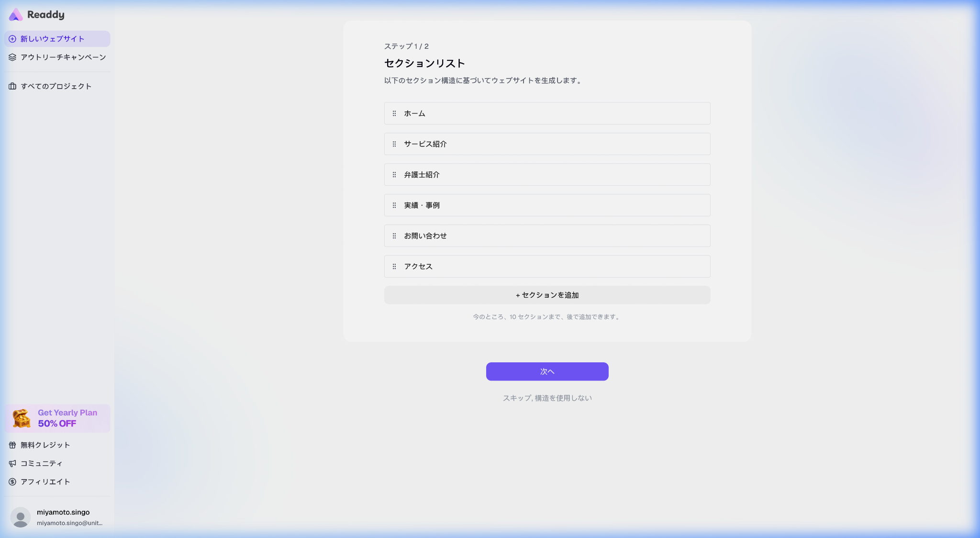This screenshot has height=538, width=980.
Task: Edit the サービス紹介 section field
Action: coord(547,144)
